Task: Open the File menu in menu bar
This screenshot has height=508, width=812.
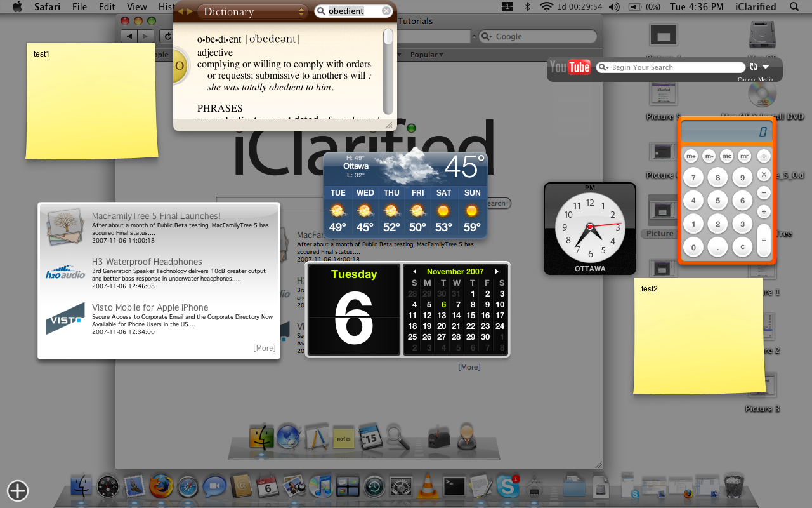Action: tap(79, 7)
